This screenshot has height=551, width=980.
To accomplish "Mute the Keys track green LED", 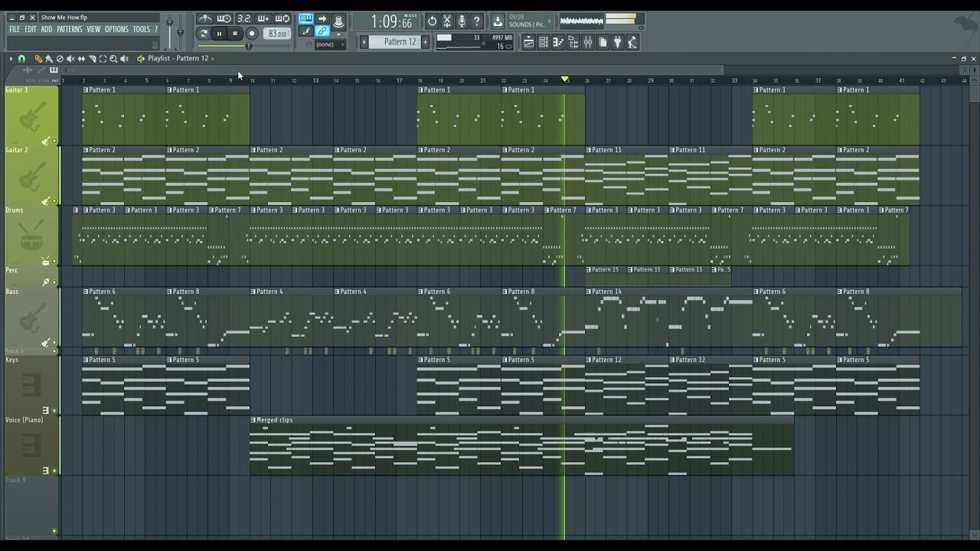I will click(54, 410).
